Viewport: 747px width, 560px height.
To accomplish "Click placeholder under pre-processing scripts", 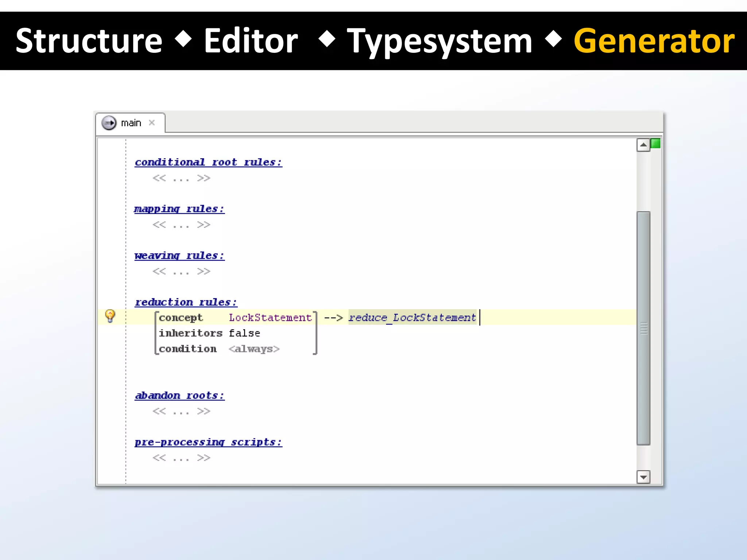I will 181,458.
